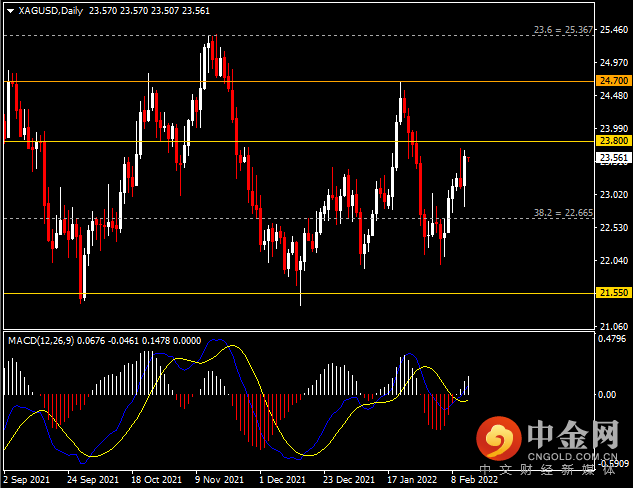The image size is (633, 488).
Task: Click the XAGUSD,Daily chart title
Action: click(x=50, y=11)
